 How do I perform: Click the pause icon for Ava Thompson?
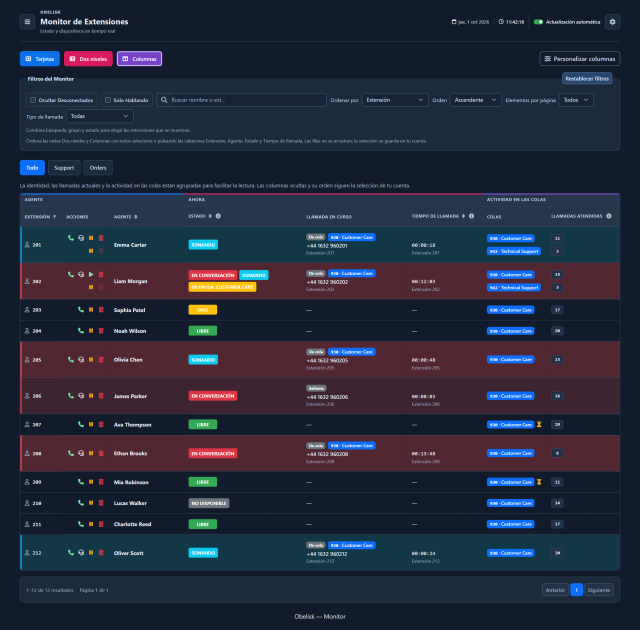pos(91,424)
